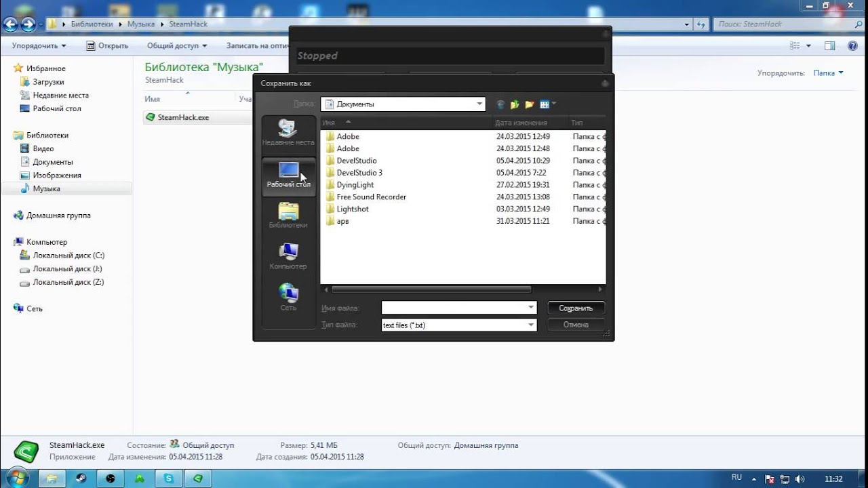Click the Отмена button
Viewport: 868px width, 488px height.
576,325
